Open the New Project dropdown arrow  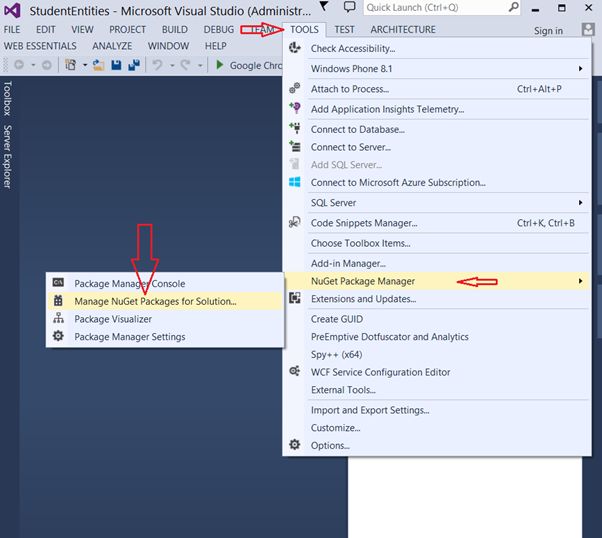pyautogui.click(x=84, y=65)
